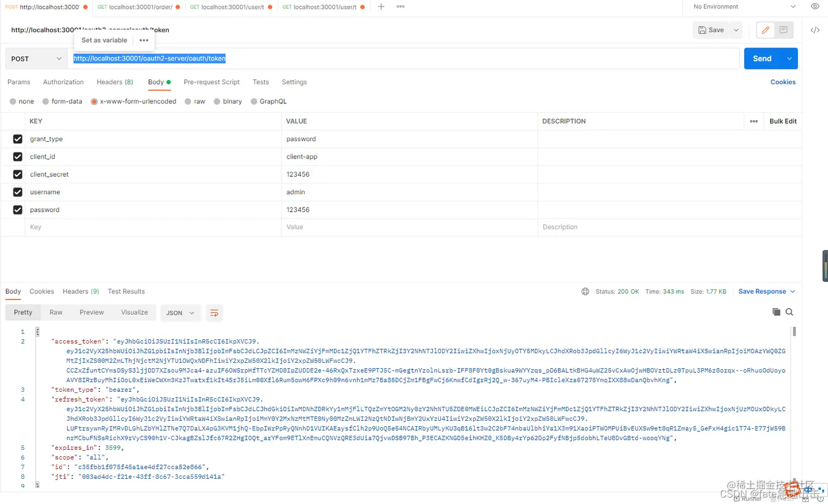Click Status 200 OK text
This screenshot has height=504, width=828.
pyautogui.click(x=617, y=292)
